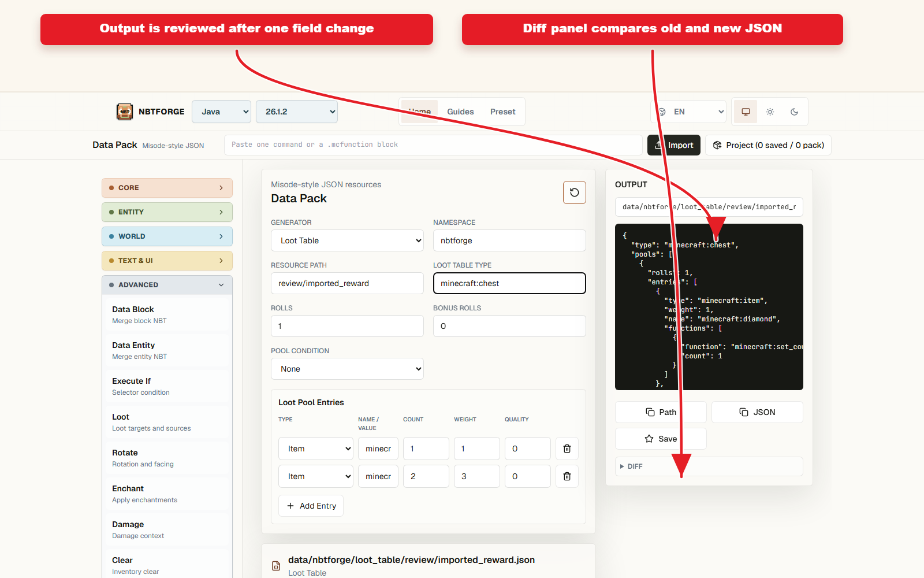Viewport: 924px width, 578px height.
Task: Focus first entry count field
Action: click(x=426, y=449)
